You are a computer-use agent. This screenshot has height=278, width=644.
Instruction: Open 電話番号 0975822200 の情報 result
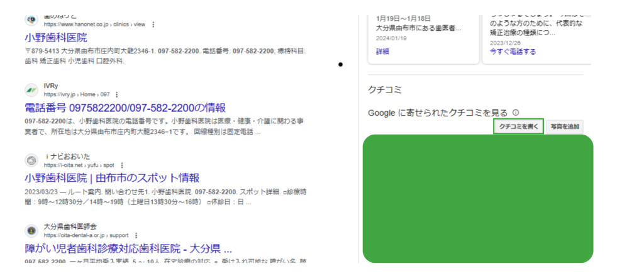(125, 108)
